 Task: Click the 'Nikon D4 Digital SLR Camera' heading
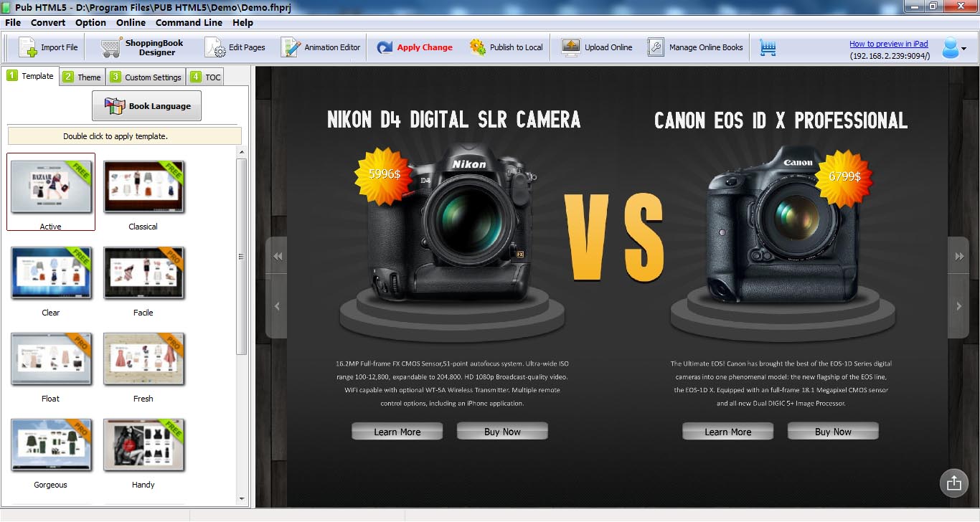(454, 119)
